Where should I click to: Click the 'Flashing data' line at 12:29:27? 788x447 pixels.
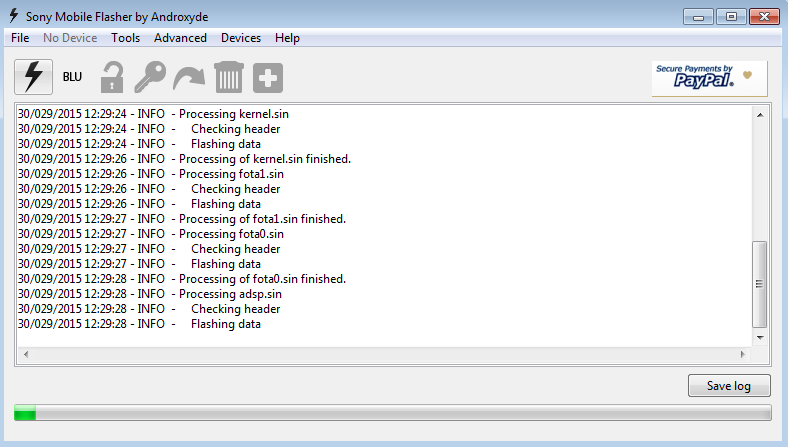139,264
